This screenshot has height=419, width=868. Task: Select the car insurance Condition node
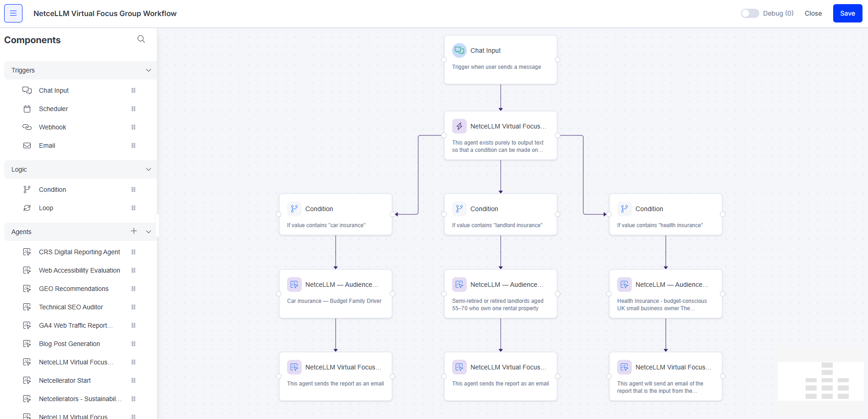coord(336,214)
